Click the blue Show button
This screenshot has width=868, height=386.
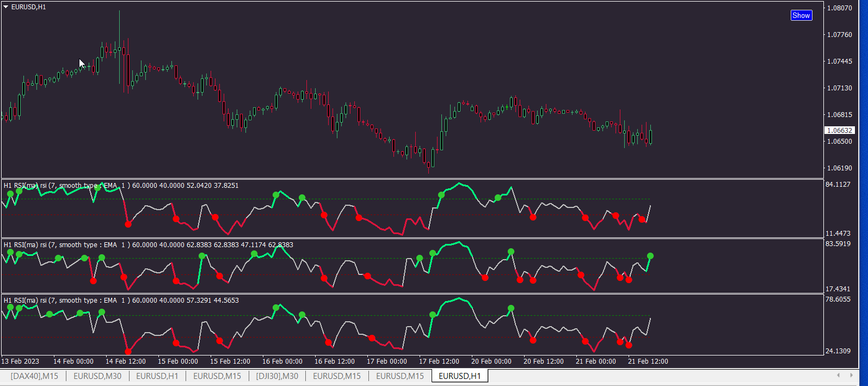click(801, 15)
